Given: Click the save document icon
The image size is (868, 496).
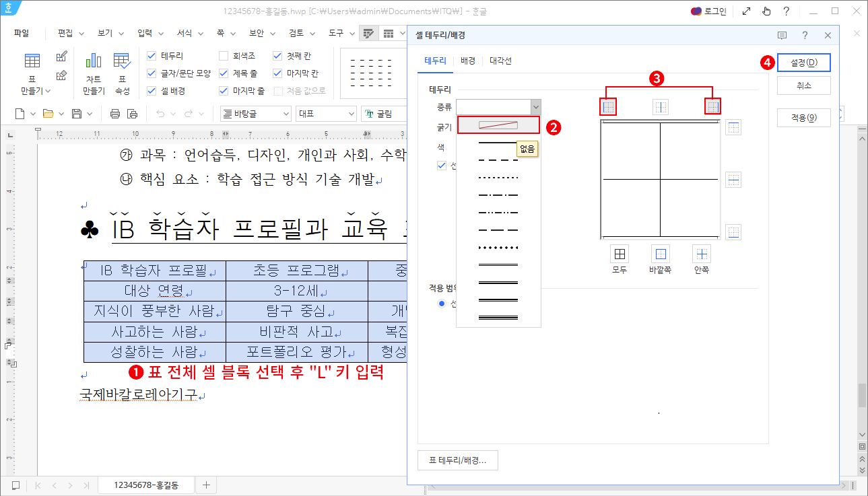Looking at the screenshot, I should [x=76, y=113].
